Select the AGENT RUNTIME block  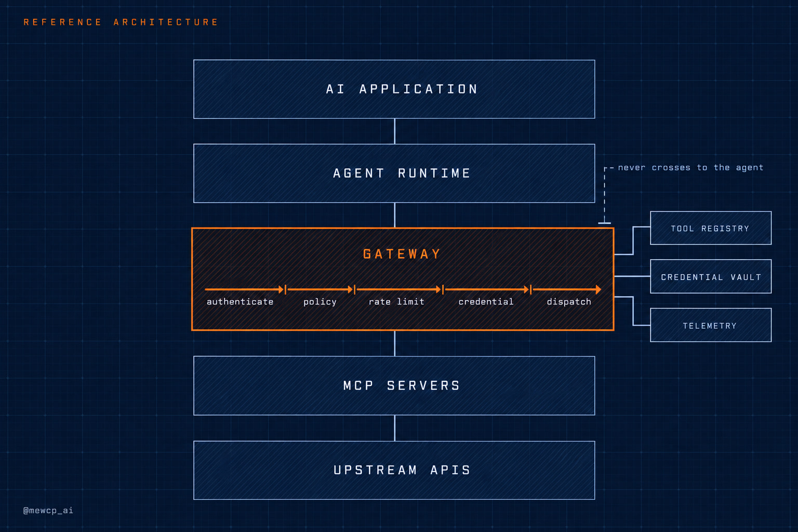click(x=394, y=174)
